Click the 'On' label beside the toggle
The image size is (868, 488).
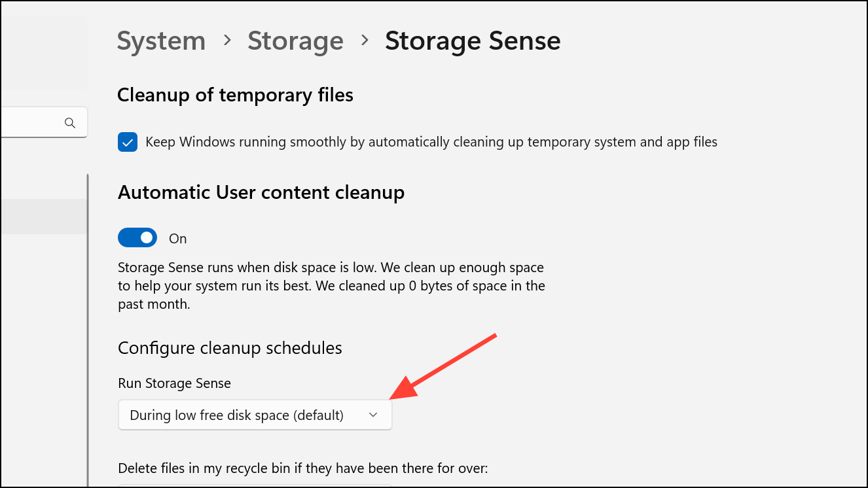(178, 239)
